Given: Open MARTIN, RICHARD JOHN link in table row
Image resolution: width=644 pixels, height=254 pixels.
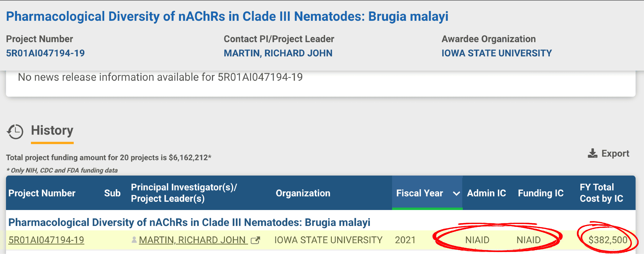Looking at the screenshot, I should coord(193,240).
